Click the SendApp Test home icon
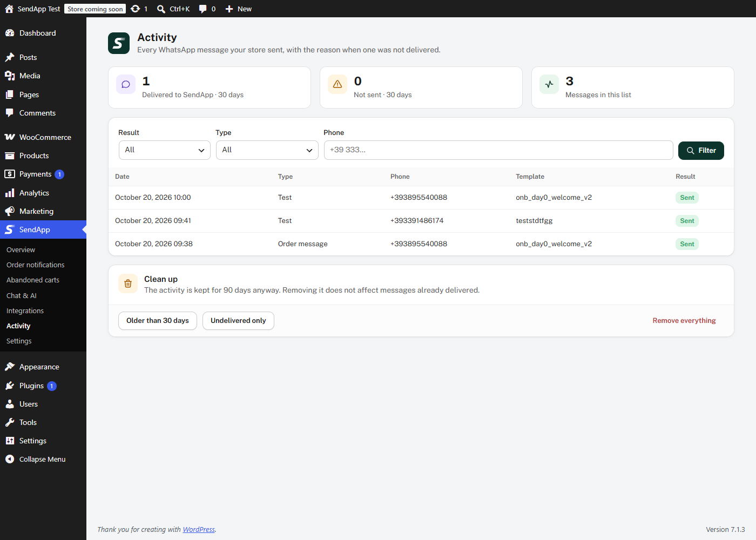This screenshot has height=540, width=756. click(9, 9)
